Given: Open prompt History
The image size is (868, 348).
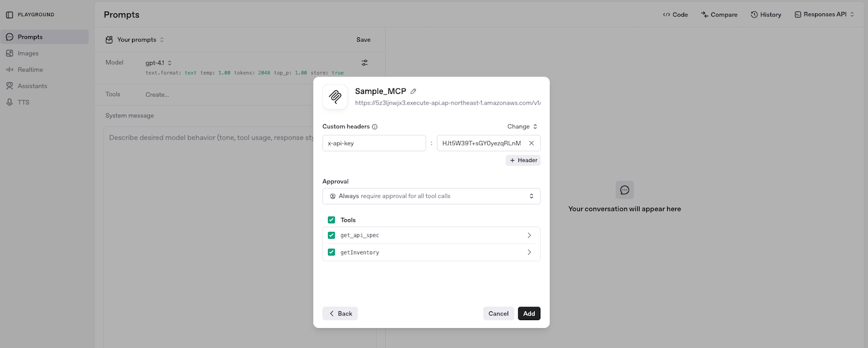Looking at the screenshot, I should point(766,14).
